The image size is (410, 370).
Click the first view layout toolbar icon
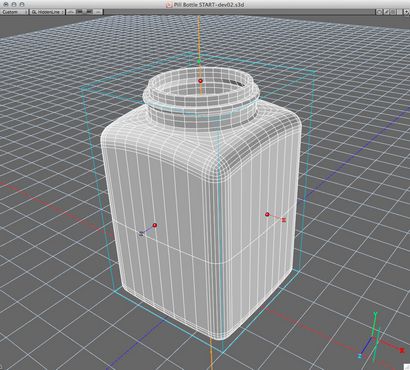click(71, 12)
